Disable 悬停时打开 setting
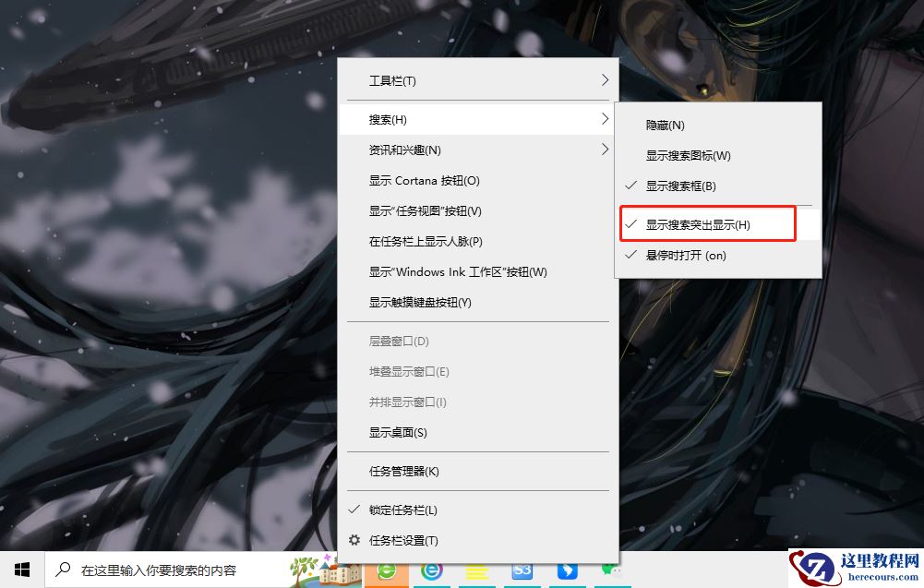The width and height of the screenshot is (924, 588). [x=684, y=255]
